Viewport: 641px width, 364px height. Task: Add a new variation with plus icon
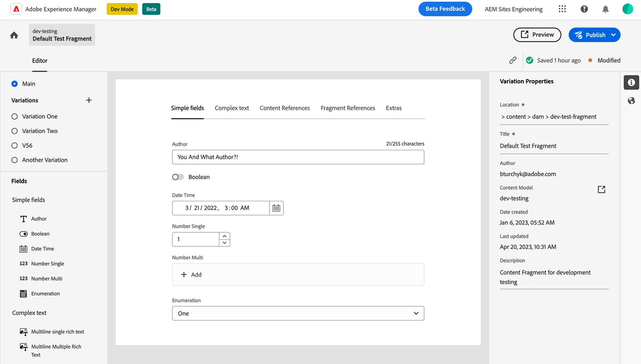(89, 100)
